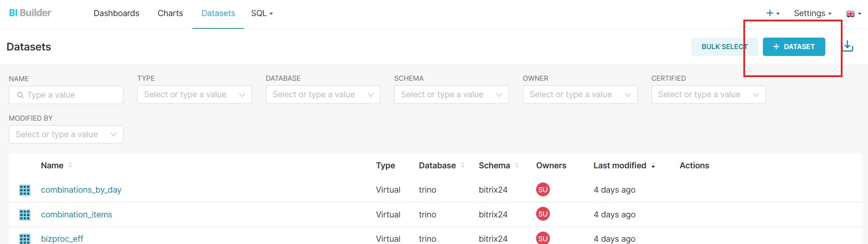Click the download/import dataset icon
868x244 pixels.
click(x=848, y=46)
